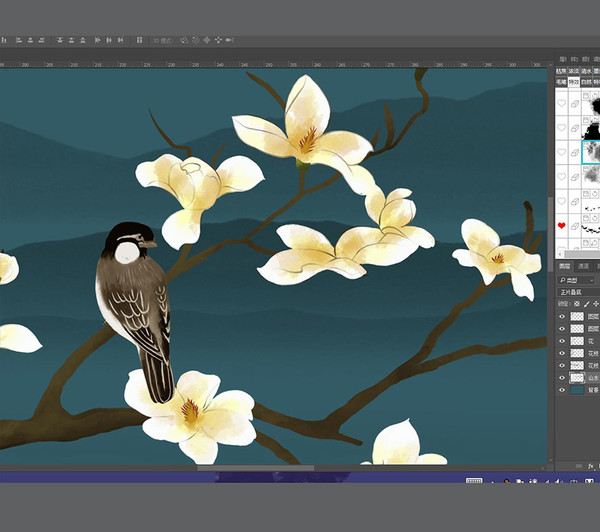600x532 pixels.
Task: Open the 正片叠底 blend mode dropdown
Action: pyautogui.click(x=578, y=292)
